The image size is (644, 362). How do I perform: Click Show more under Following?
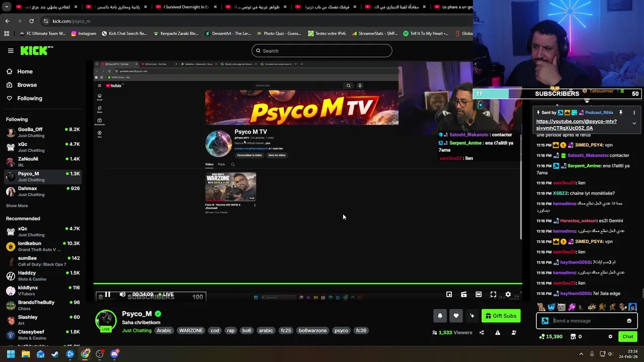click(x=17, y=206)
